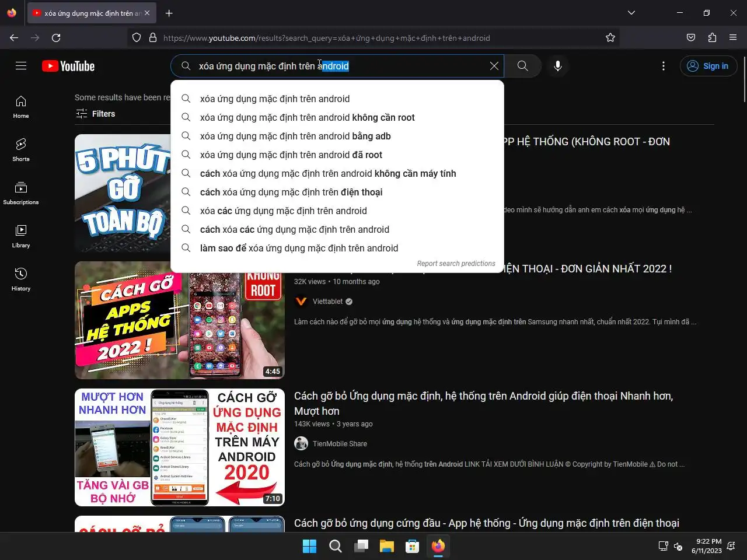This screenshot has height=560, width=747.
Task: Select suggestion ending "bằng adb"
Action: (x=337, y=136)
